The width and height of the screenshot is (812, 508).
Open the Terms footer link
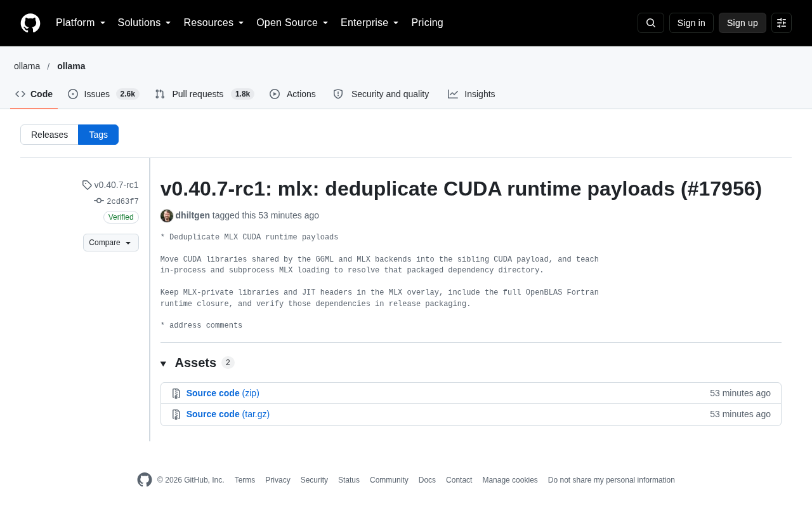pyautogui.click(x=245, y=480)
